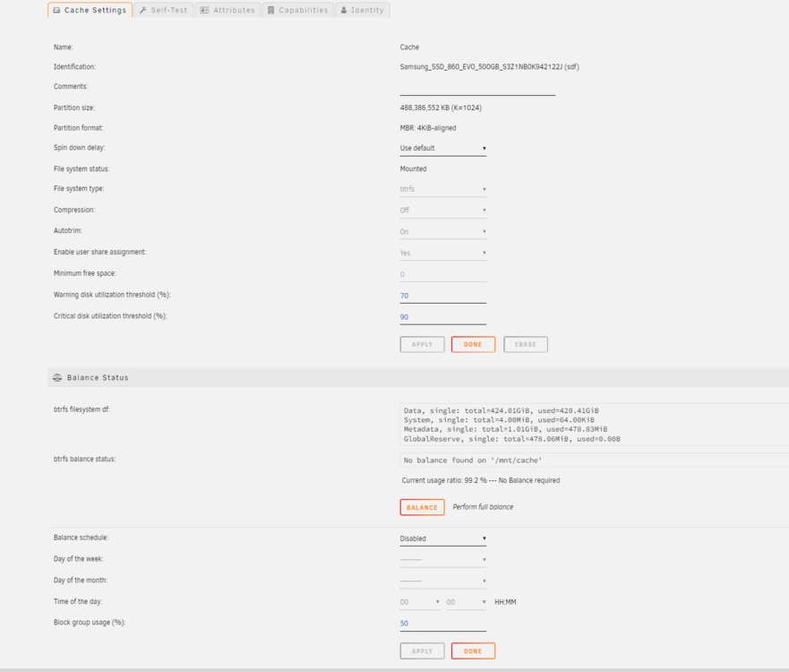
Task: Open the Autotrim dropdown
Action: [x=442, y=232]
